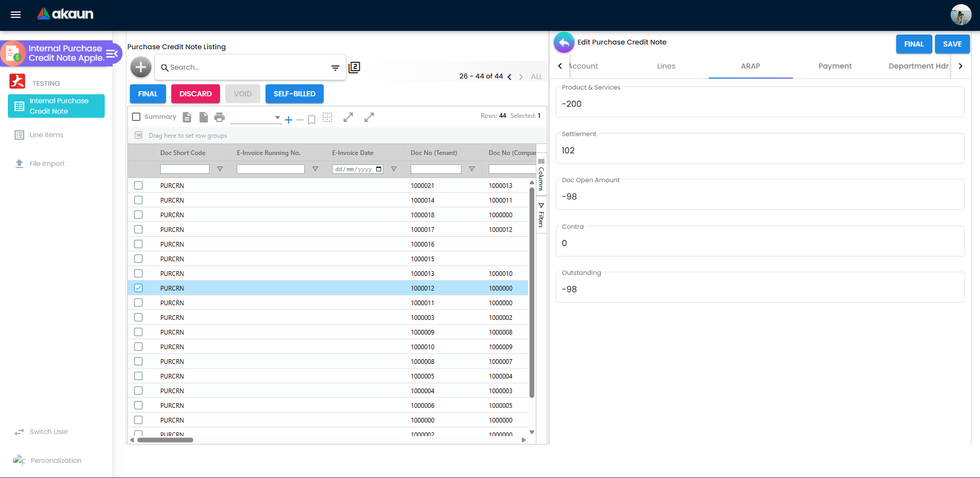Uncheck the row with Doc No 1000012

pos(138,288)
